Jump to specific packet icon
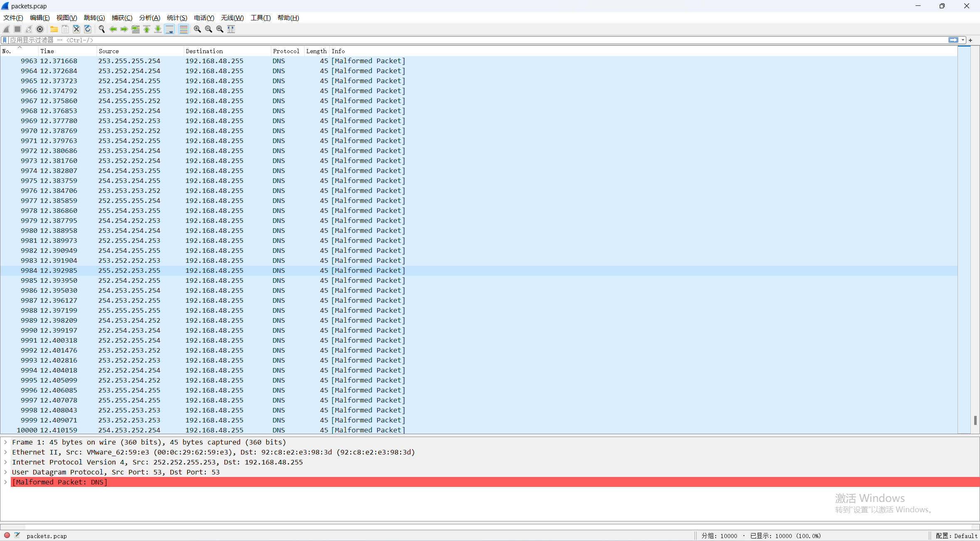 135,29
